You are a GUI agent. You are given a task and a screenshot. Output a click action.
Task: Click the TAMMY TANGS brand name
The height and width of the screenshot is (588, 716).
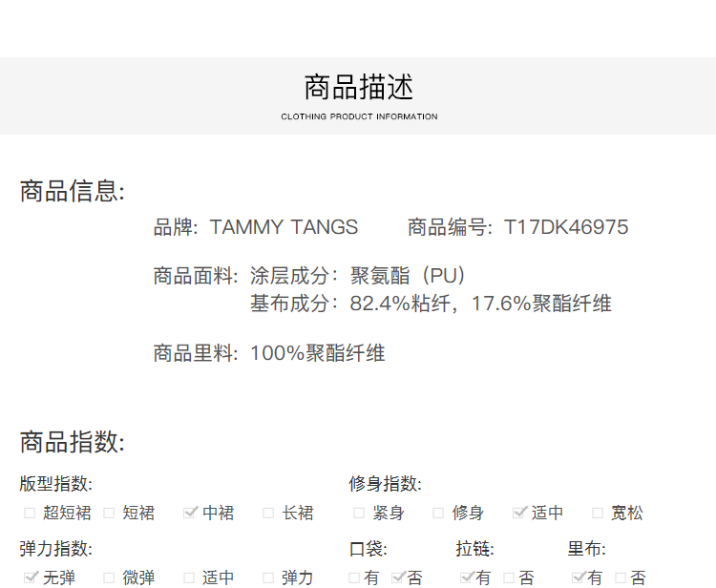click(x=284, y=227)
